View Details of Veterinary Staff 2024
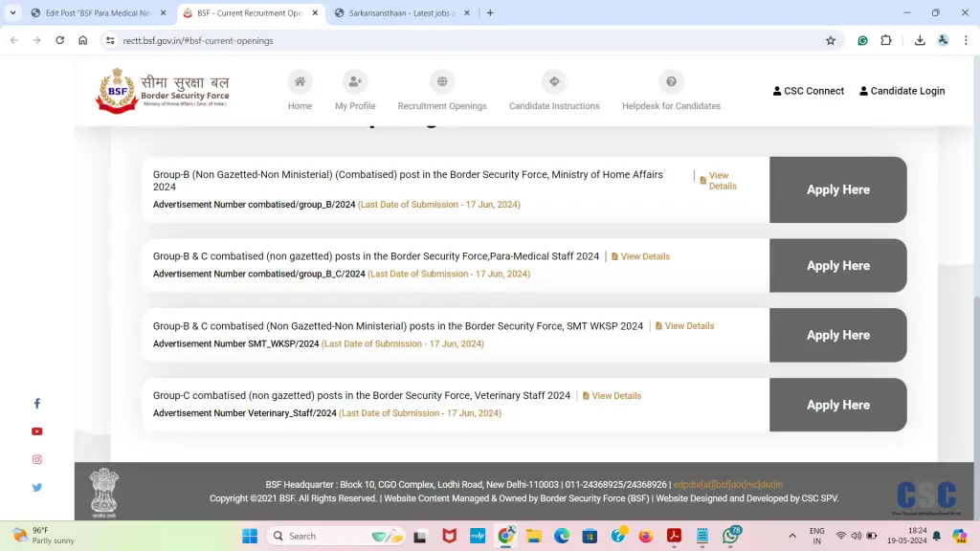980x551 pixels. pyautogui.click(x=612, y=396)
